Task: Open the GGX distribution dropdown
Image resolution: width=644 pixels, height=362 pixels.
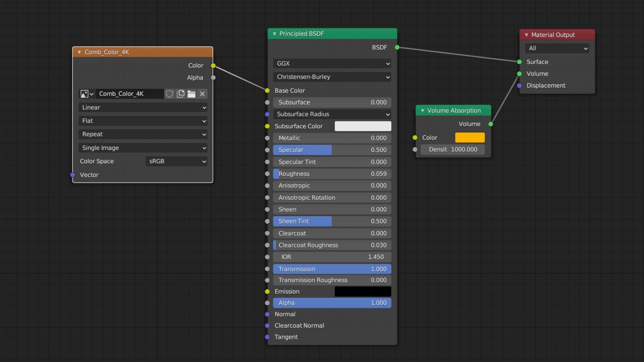Action: pyautogui.click(x=332, y=64)
